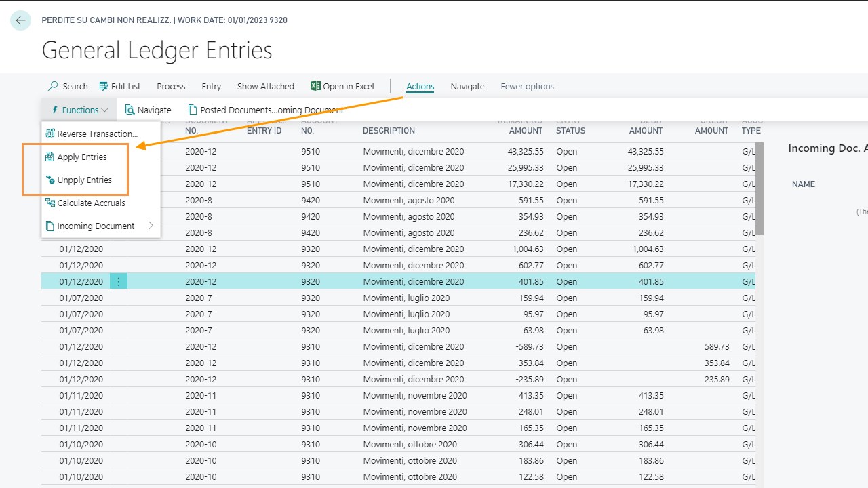The width and height of the screenshot is (868, 488).
Task: Click the list vertical scrollbar
Action: click(x=759, y=188)
